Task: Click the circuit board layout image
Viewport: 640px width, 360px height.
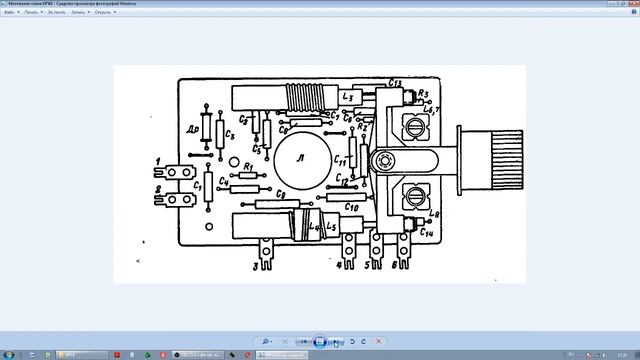Action: (320, 174)
